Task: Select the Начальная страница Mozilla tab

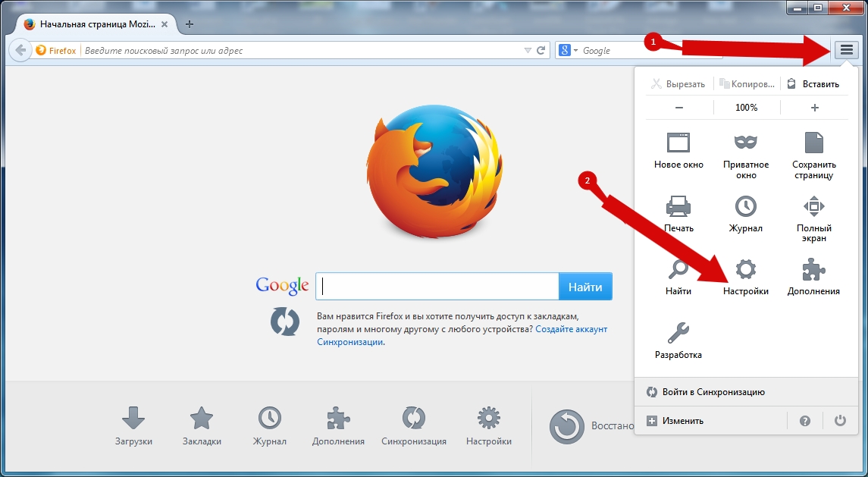Action: (x=96, y=24)
